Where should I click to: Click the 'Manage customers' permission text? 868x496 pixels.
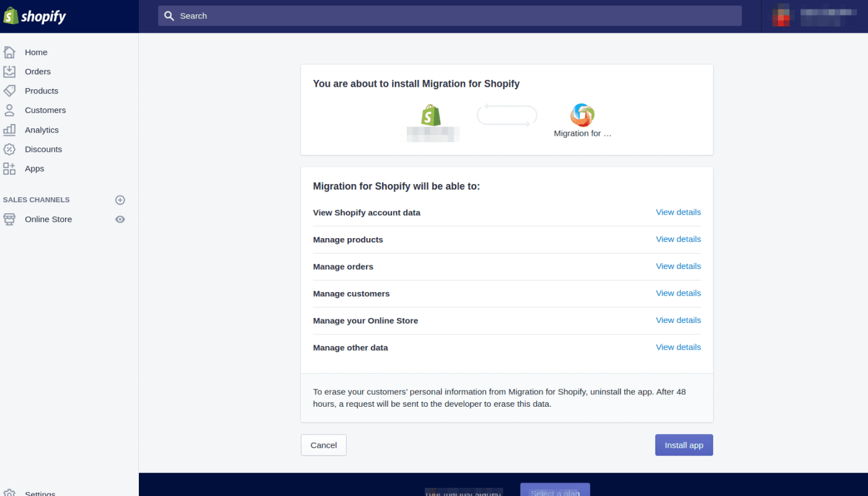[352, 294]
